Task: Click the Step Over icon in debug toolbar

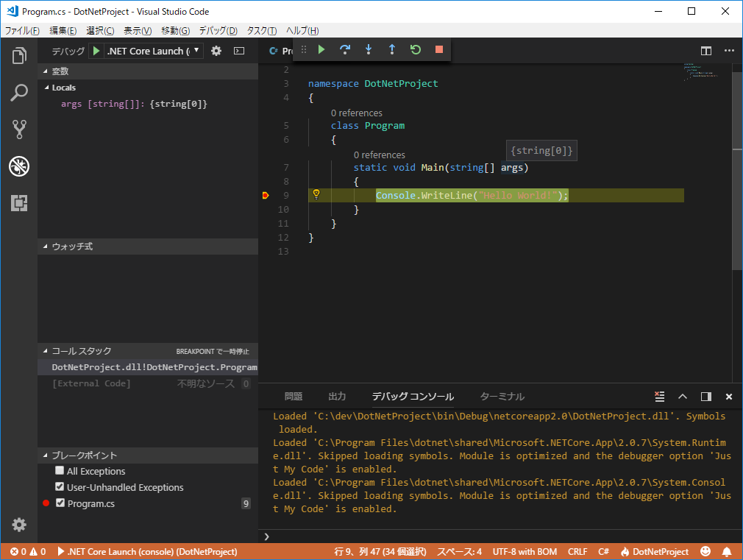Action: (345, 49)
